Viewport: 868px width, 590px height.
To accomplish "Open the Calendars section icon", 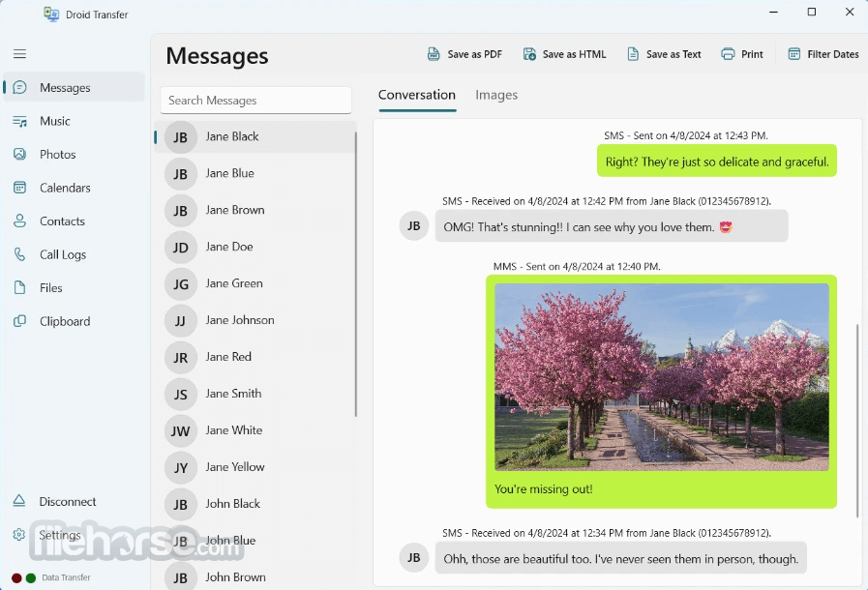I will point(20,188).
